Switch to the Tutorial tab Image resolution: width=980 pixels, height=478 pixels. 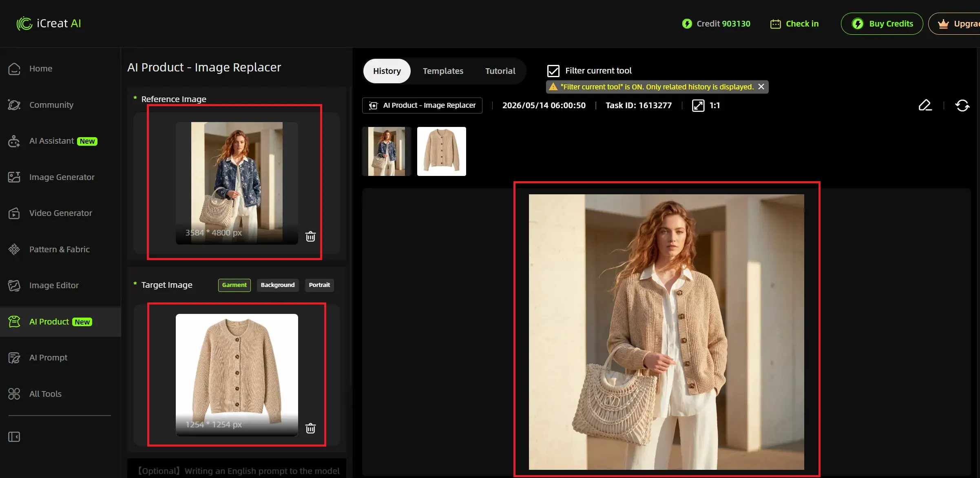(500, 71)
